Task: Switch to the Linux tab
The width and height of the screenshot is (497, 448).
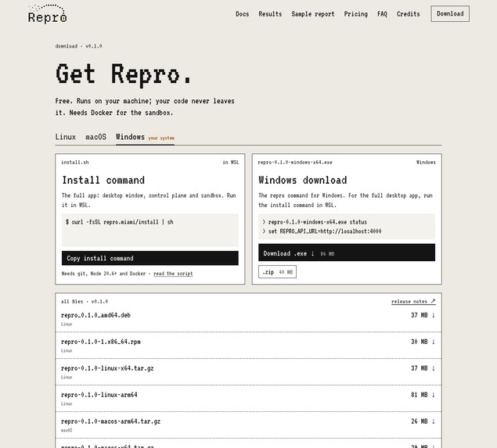Action: [65, 137]
